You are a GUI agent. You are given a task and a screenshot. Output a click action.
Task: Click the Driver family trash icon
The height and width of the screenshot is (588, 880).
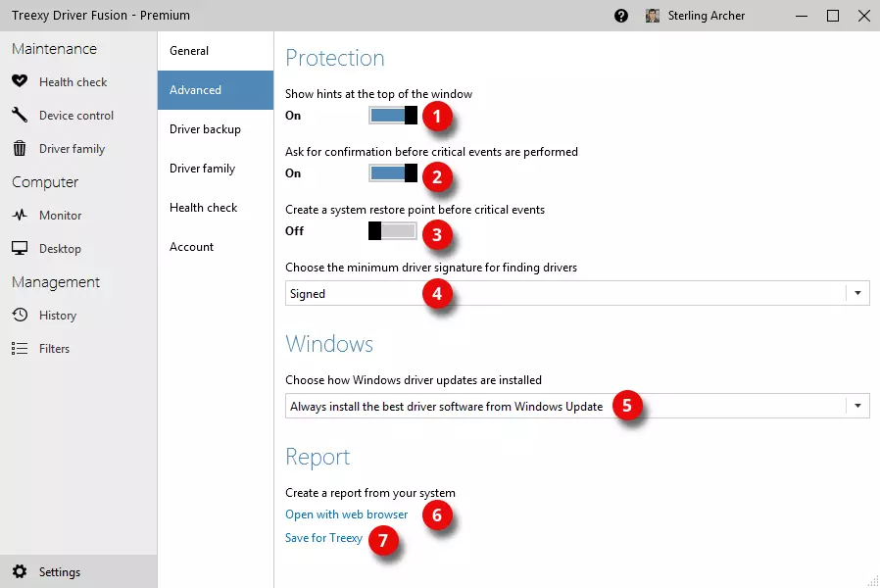[20, 148]
